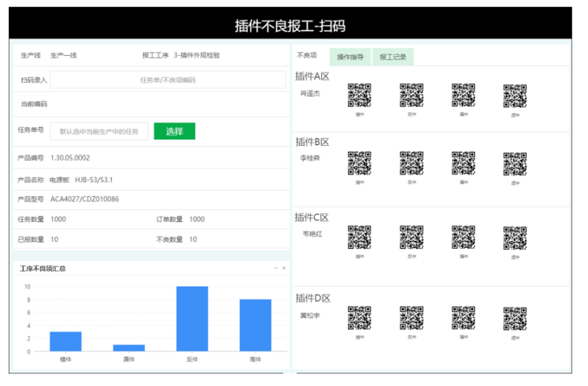The width and height of the screenshot is (588, 386).
Task: Switch to the 操作指导 tab
Action: point(349,57)
